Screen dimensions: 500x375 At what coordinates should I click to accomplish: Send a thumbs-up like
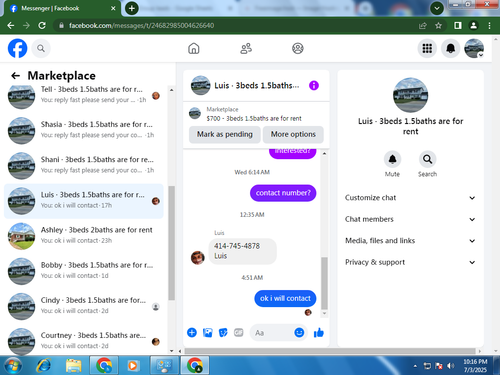319,333
